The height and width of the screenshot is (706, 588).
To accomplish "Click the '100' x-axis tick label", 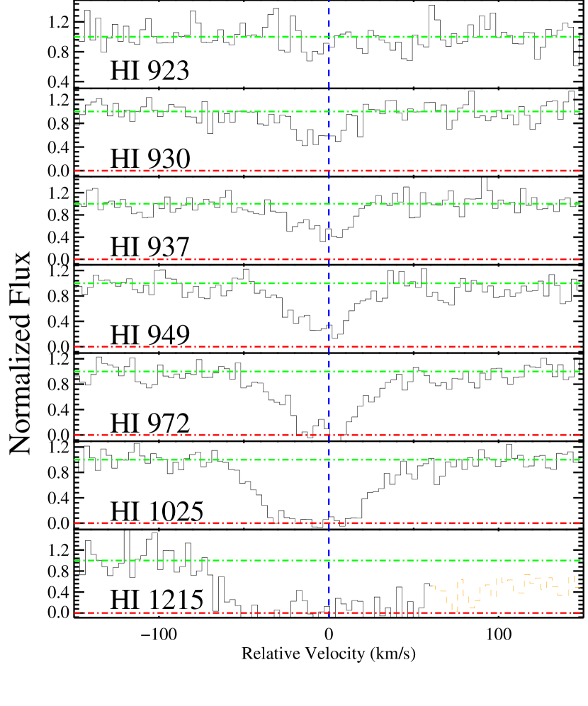I will pos(499,635).
